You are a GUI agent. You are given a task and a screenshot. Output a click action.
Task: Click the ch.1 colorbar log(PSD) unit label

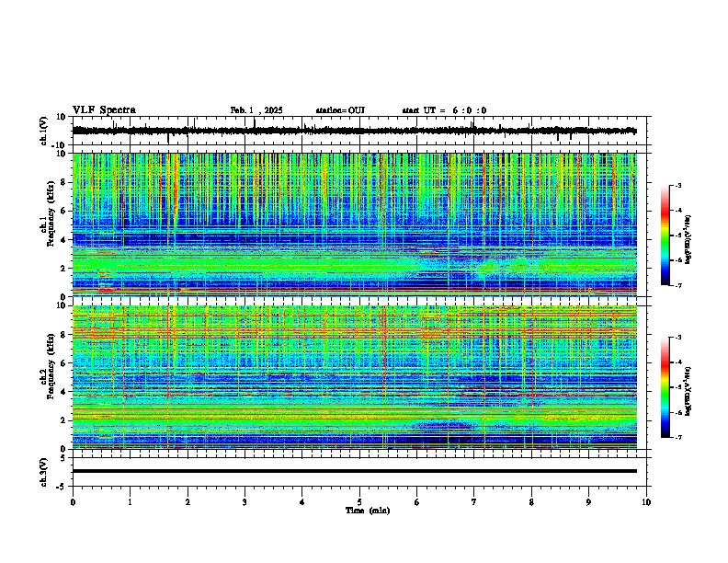[x=688, y=239]
